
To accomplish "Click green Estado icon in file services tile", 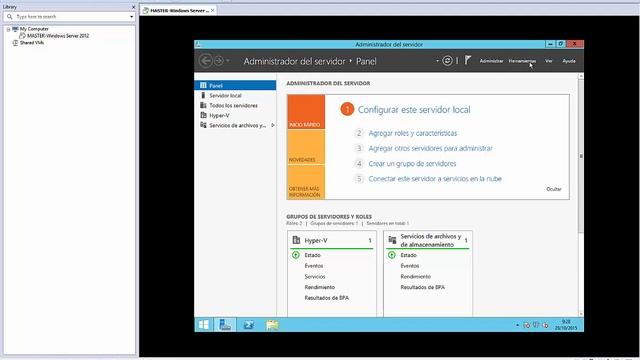I will click(392, 255).
